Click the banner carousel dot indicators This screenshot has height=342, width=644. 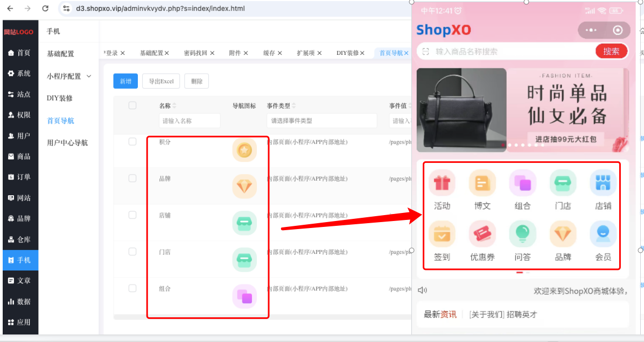tap(522, 145)
